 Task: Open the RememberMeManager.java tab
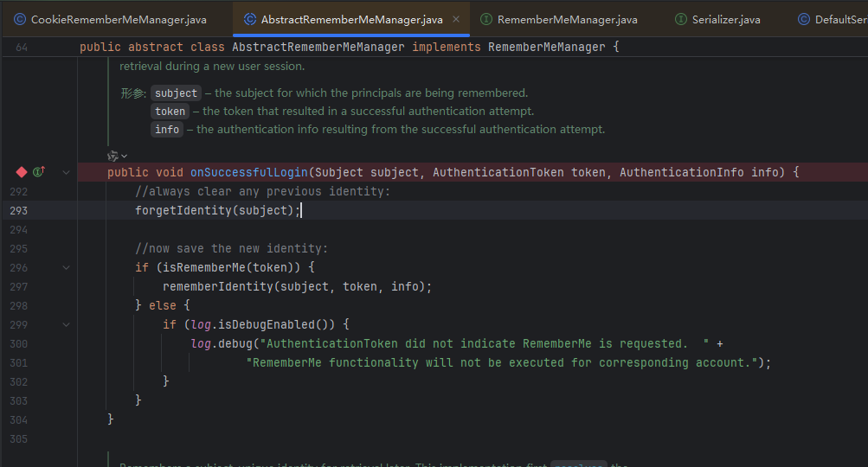567,19
